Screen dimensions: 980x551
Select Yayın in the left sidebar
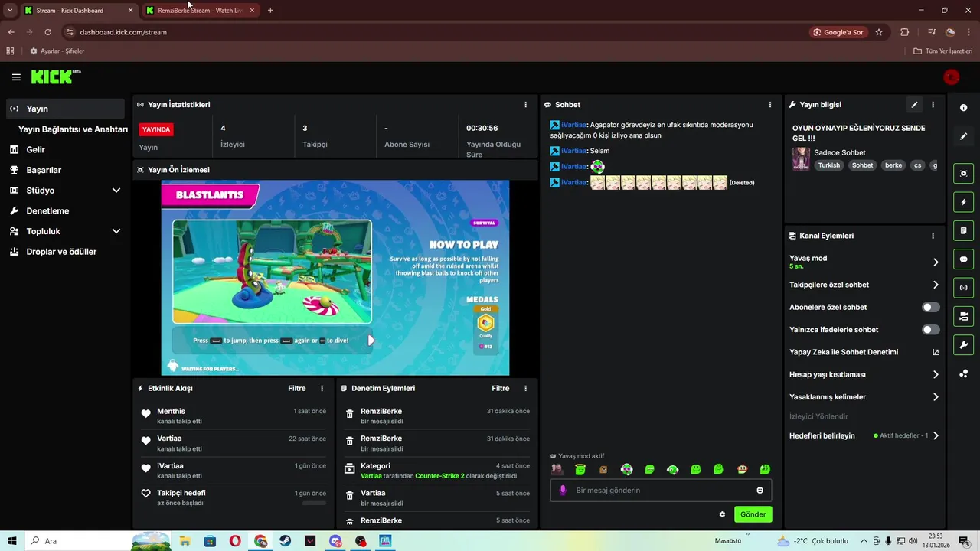[x=65, y=109]
